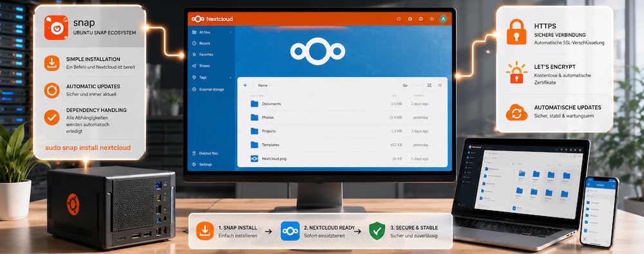The width and height of the screenshot is (644, 254).
Task: Click the Simple Installation download icon
Action: (x=52, y=63)
